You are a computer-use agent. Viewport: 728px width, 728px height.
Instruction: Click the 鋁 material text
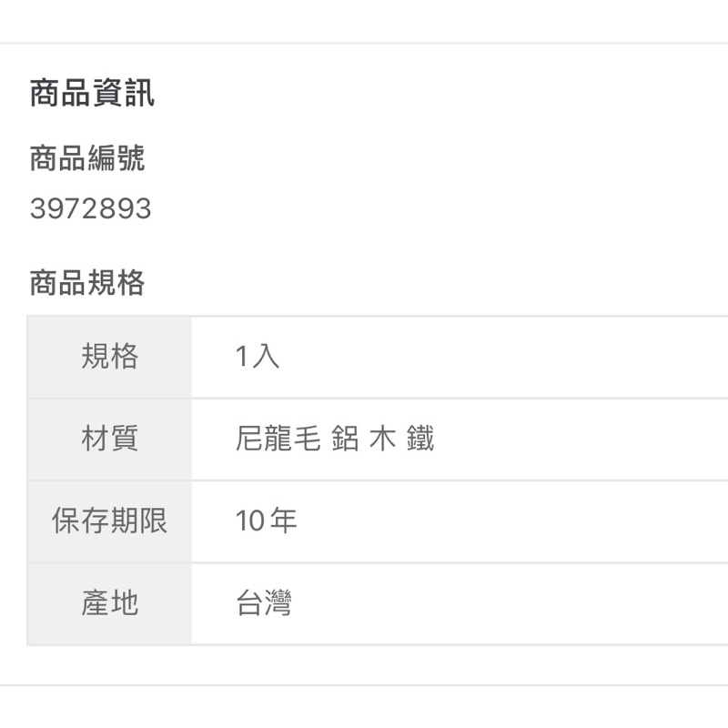tap(345, 440)
